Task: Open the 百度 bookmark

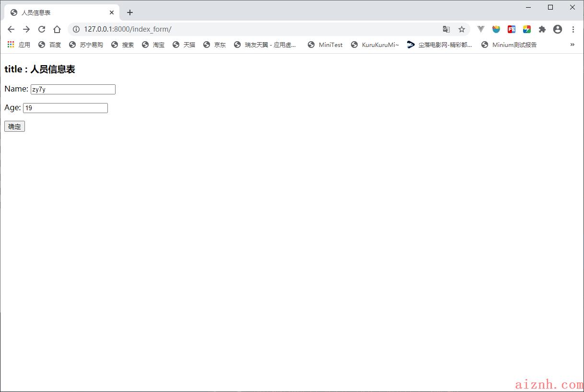Action: [50, 45]
